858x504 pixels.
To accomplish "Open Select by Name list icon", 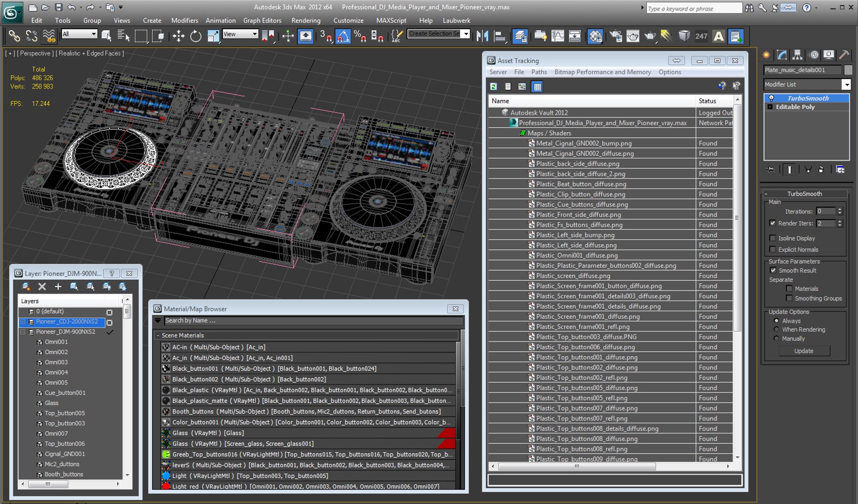I will [123, 36].
